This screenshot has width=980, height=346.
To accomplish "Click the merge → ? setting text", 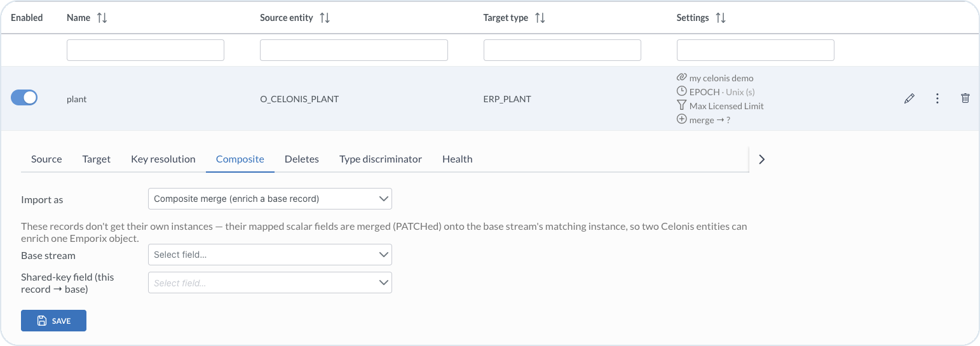I will 710,120.
